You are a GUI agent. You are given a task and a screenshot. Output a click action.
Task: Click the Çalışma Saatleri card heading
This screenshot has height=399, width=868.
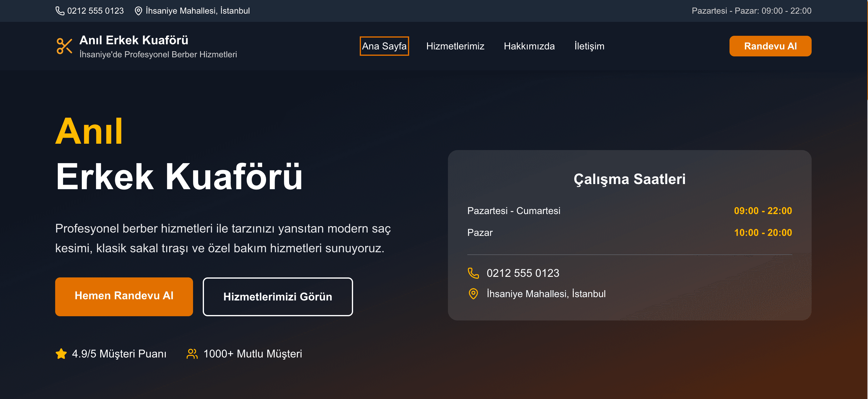629,179
